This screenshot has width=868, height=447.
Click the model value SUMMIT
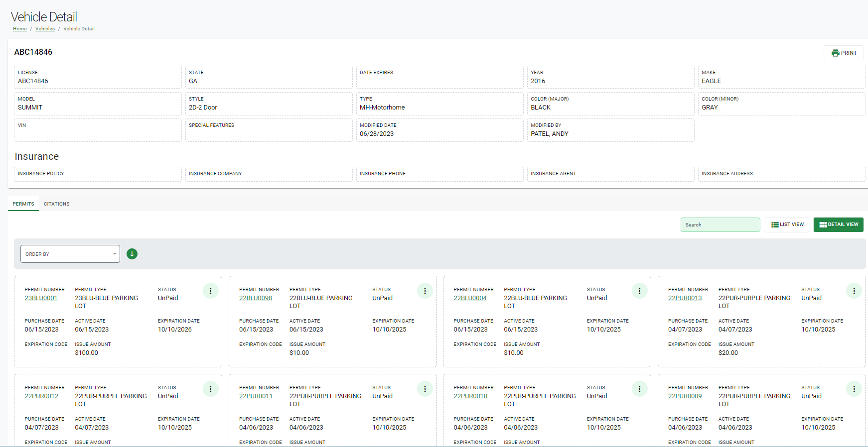pos(30,108)
